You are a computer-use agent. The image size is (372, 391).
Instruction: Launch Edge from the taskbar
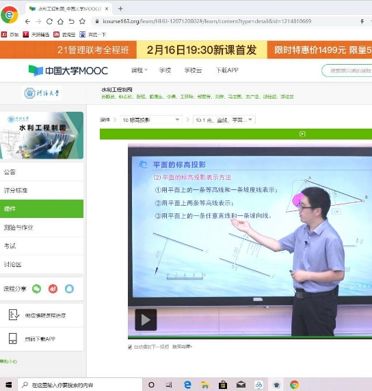pyautogui.click(x=188, y=385)
